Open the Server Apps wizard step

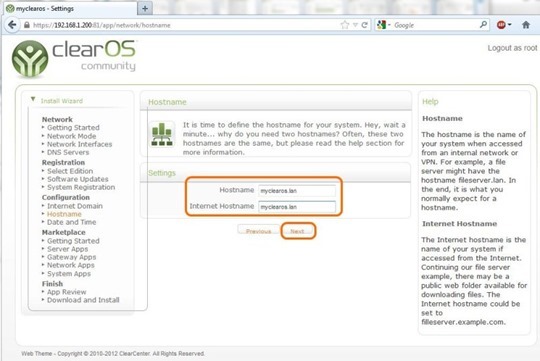[68, 249]
